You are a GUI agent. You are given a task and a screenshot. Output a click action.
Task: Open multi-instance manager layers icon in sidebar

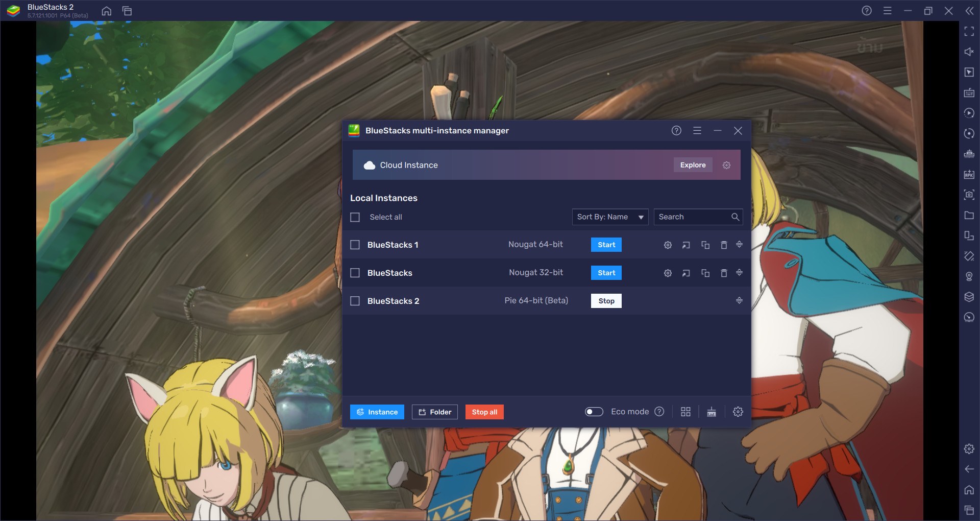pyautogui.click(x=969, y=297)
